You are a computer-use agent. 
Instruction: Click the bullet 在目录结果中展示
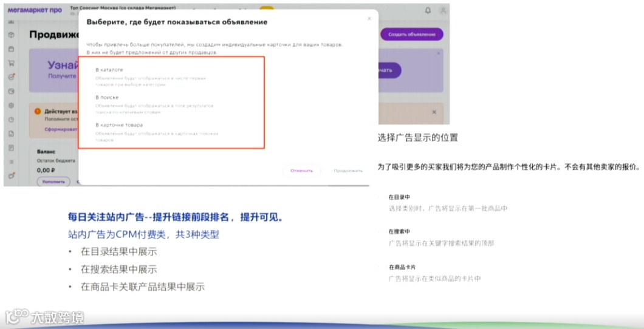coord(118,251)
